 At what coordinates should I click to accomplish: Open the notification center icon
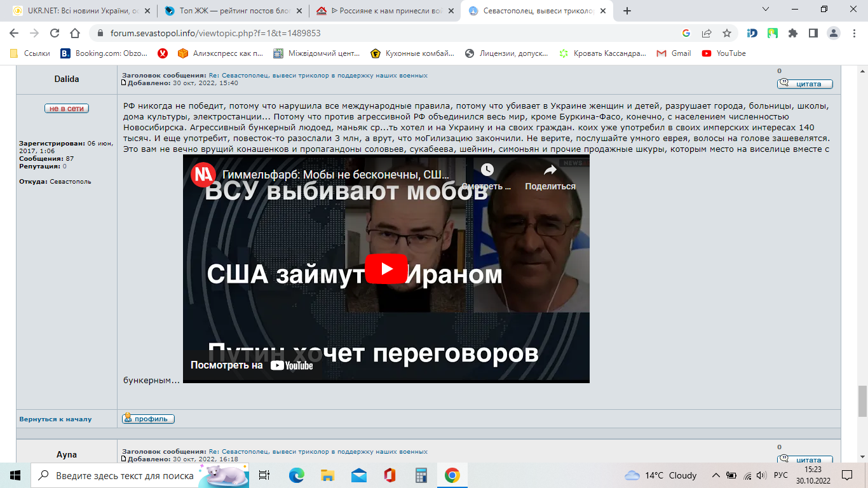pyautogui.click(x=846, y=475)
